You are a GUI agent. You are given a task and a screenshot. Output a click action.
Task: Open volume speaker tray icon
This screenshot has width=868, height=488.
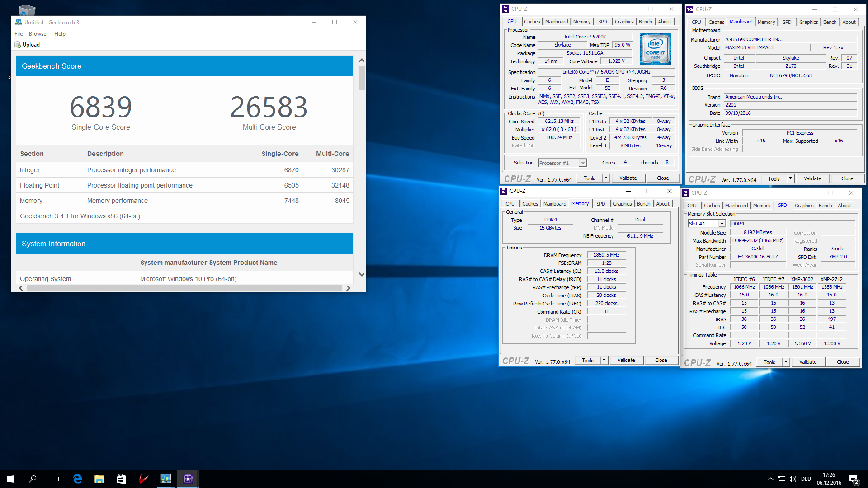pos(793,479)
